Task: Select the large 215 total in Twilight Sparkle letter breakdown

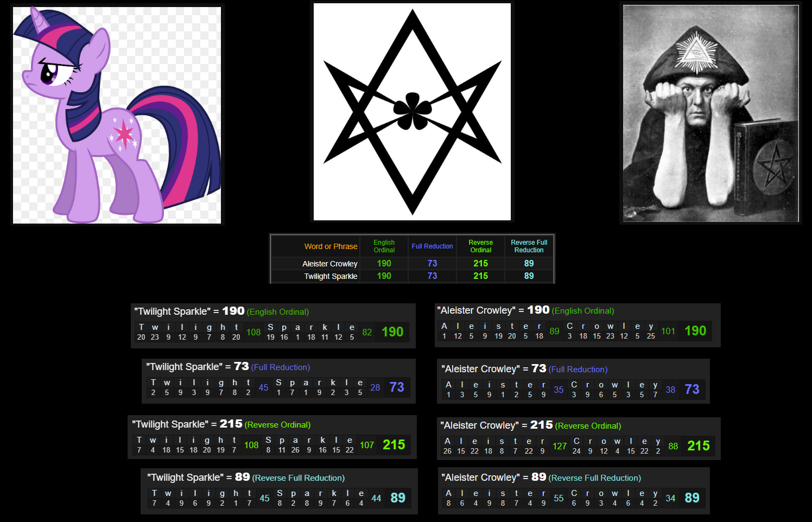Action: 394,445
